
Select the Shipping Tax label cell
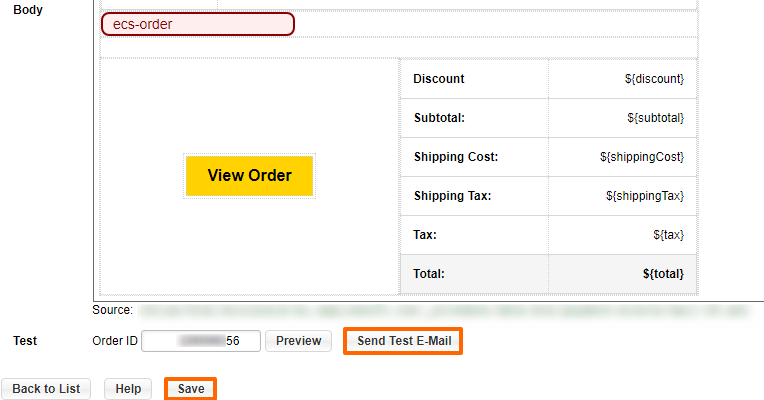452,196
